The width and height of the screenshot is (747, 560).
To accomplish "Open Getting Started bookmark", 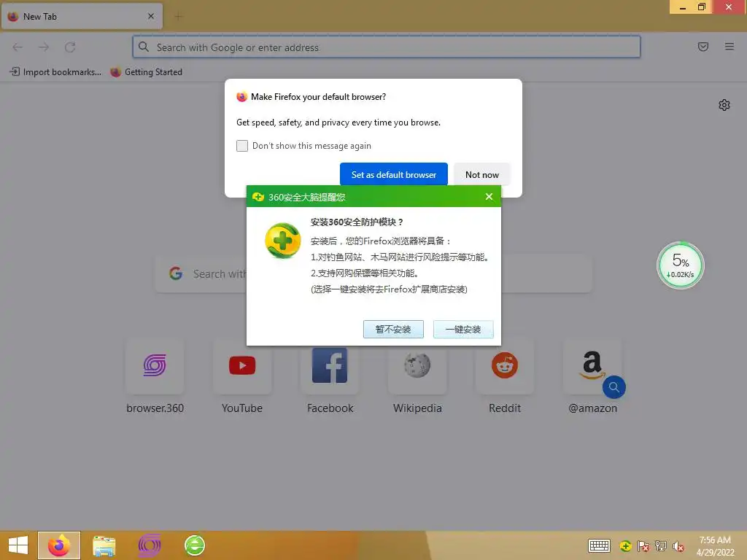I will tap(146, 72).
